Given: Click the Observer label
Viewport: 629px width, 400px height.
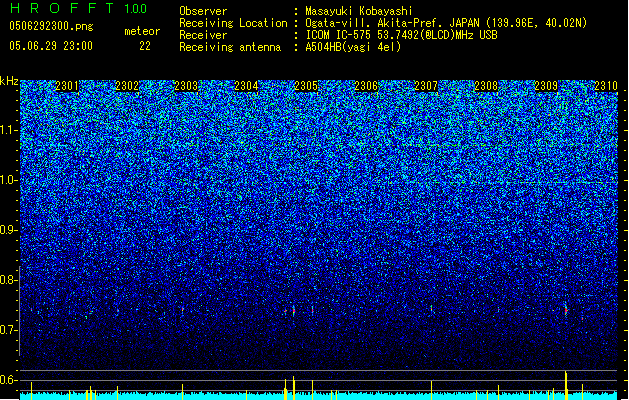Looking at the screenshot, I should (203, 11).
